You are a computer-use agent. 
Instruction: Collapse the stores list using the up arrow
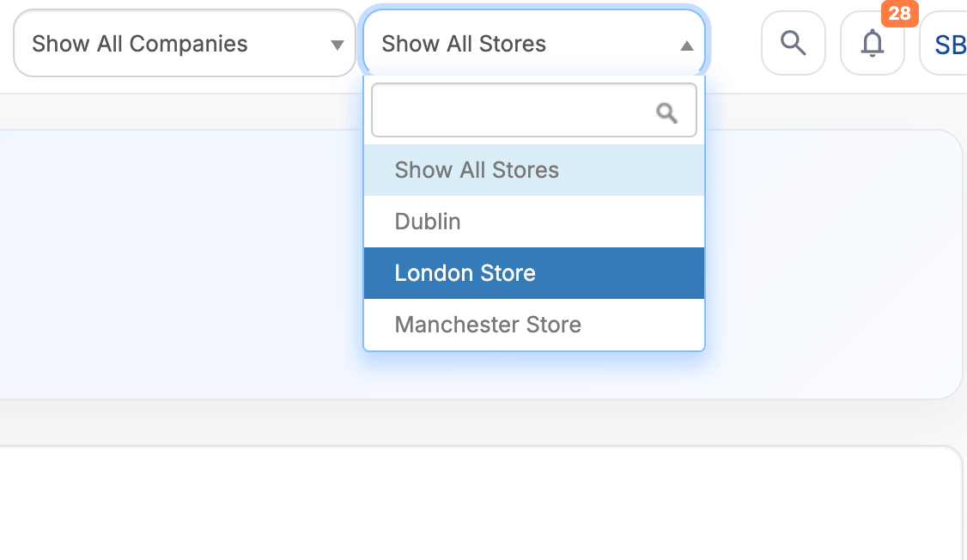coord(686,46)
